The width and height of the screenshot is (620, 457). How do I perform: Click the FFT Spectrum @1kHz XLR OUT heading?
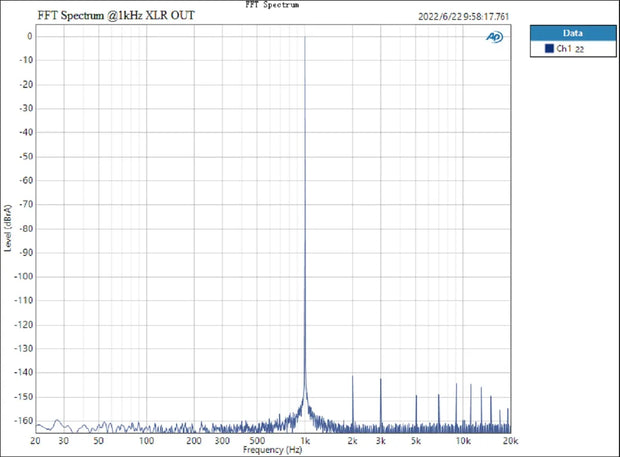[116, 17]
